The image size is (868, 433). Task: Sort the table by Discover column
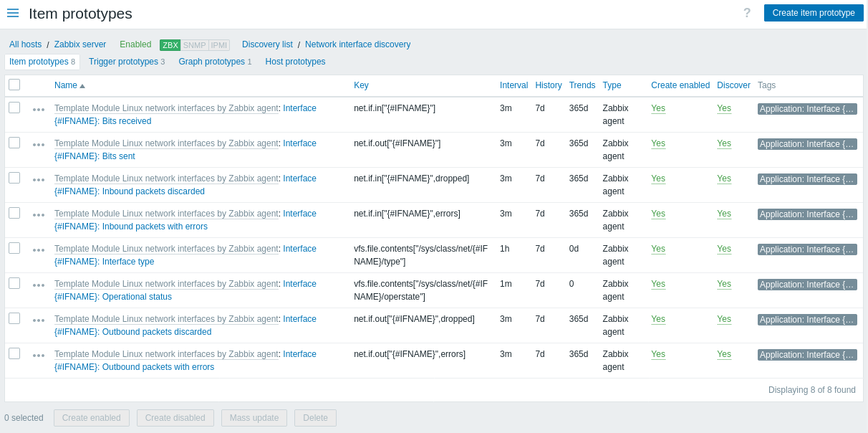click(x=733, y=85)
